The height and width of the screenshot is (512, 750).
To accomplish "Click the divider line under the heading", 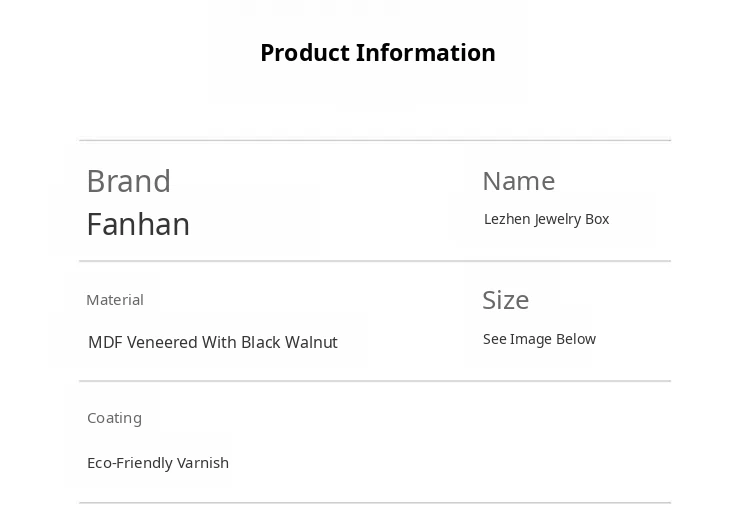I will coord(375,140).
